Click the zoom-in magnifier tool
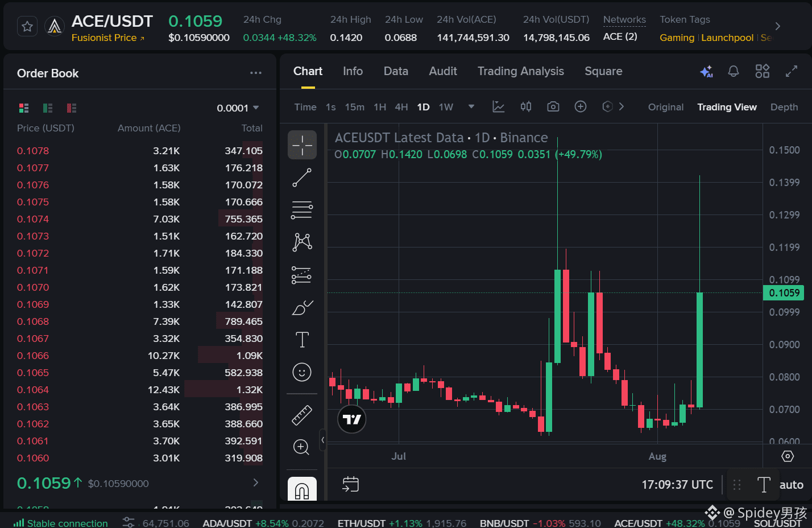The height and width of the screenshot is (528, 812). tap(302, 447)
